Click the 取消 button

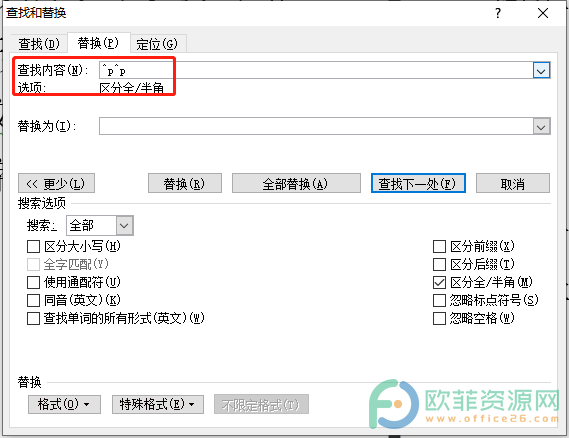coord(513,183)
